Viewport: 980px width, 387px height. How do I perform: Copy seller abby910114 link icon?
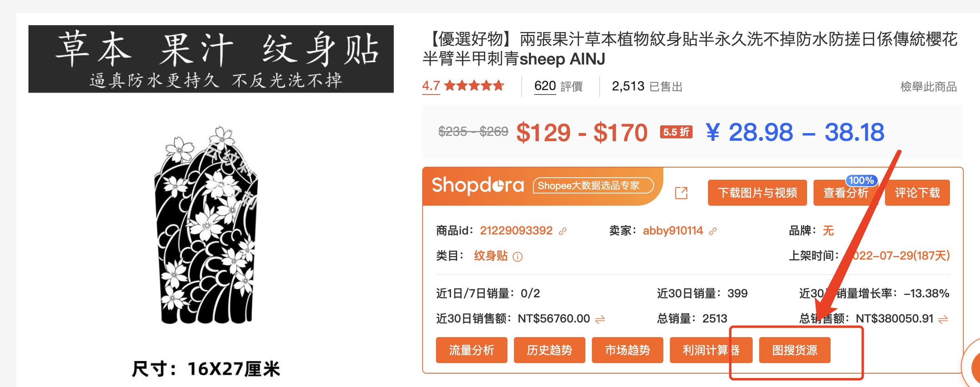pos(713,231)
